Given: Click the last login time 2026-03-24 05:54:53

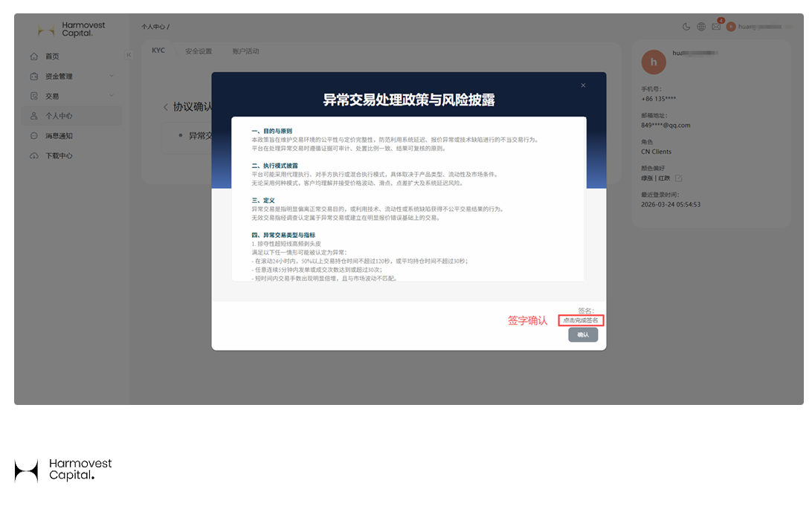Looking at the screenshot, I should [671, 204].
